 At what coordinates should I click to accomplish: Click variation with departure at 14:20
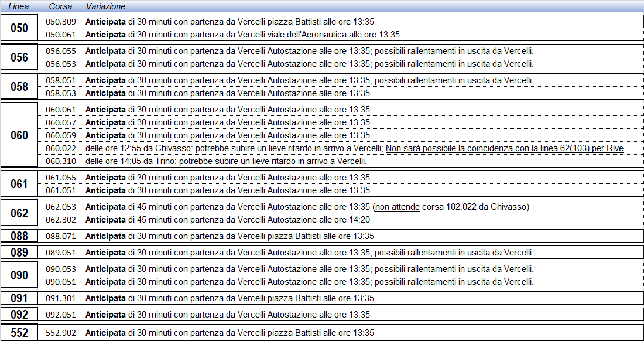click(x=228, y=220)
